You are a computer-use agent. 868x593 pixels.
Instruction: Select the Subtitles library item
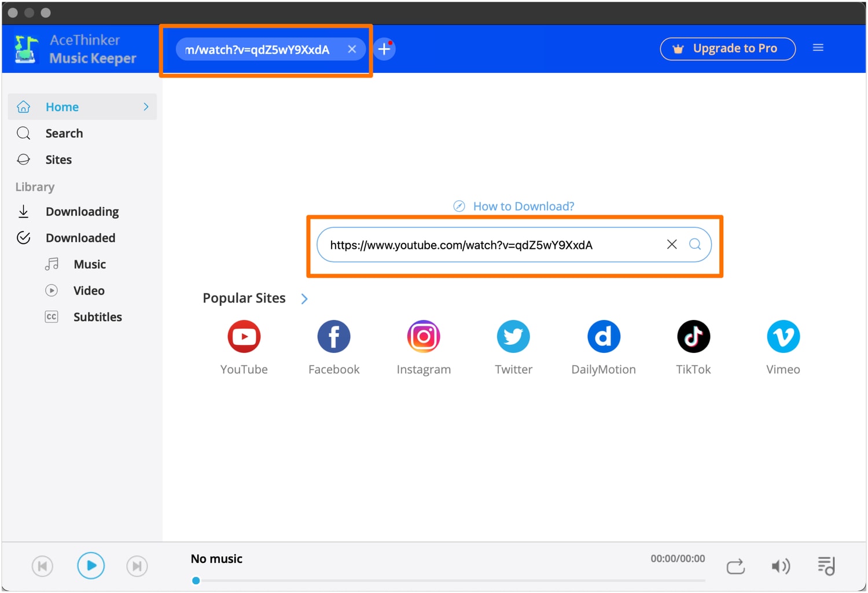97,316
